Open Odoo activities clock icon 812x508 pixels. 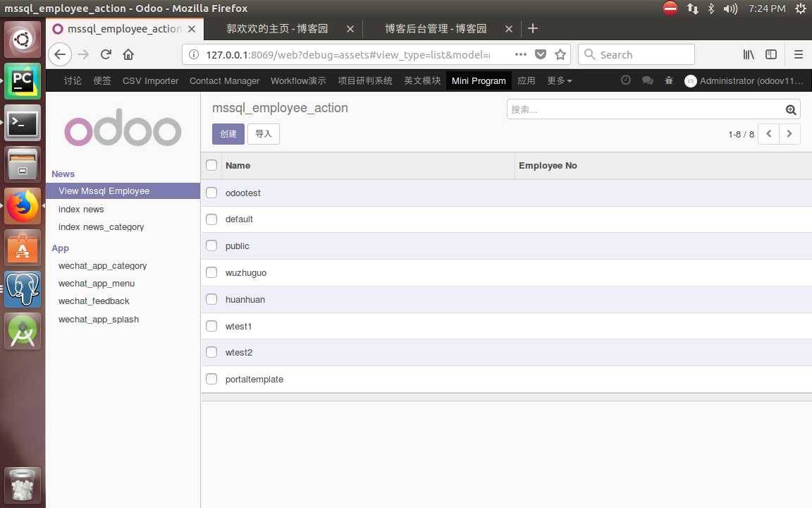point(626,80)
